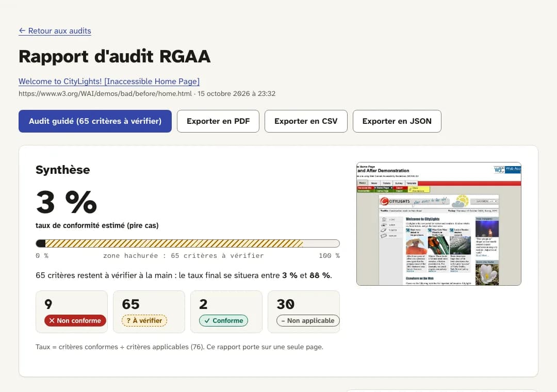Click the 3 % compliance rate figure

point(67,202)
